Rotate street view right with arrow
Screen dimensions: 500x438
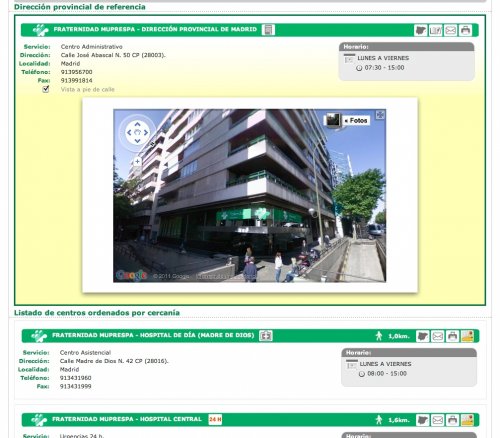point(146,132)
